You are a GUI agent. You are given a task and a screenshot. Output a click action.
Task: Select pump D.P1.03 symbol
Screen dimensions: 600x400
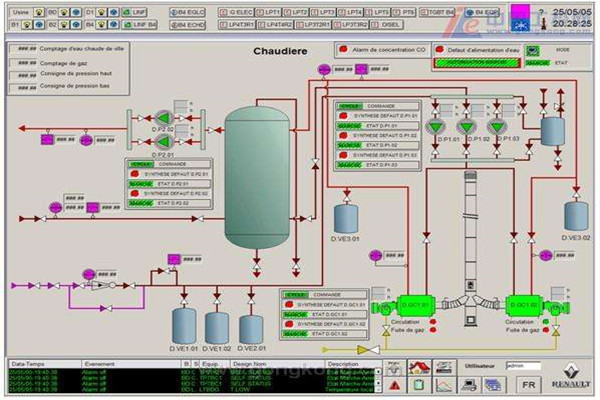496,128
